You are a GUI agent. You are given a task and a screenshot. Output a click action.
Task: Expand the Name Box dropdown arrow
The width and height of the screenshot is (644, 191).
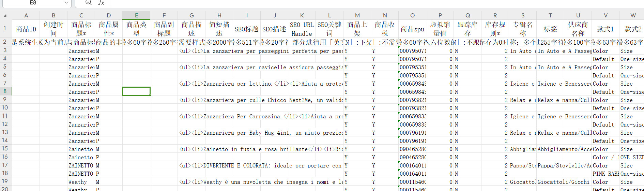66,3
